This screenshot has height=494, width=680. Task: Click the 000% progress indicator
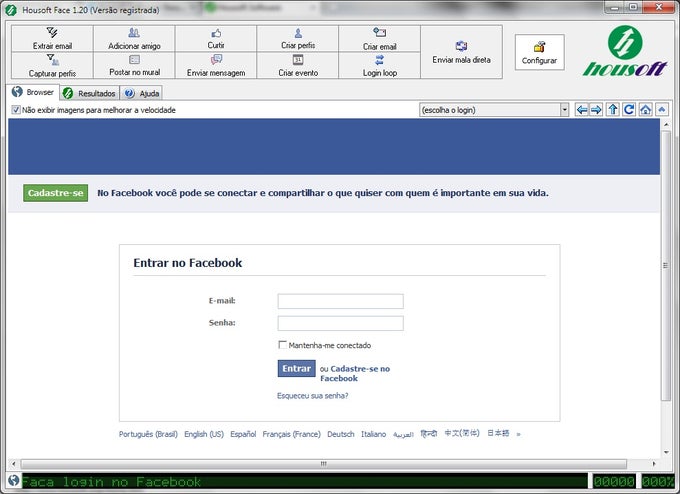657,481
